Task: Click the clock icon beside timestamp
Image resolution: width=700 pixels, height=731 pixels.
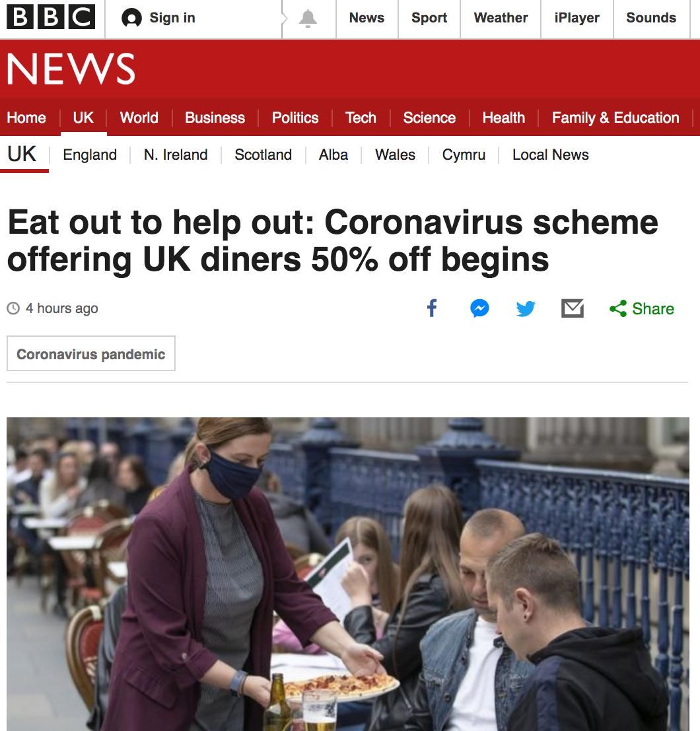Action: coord(13,308)
